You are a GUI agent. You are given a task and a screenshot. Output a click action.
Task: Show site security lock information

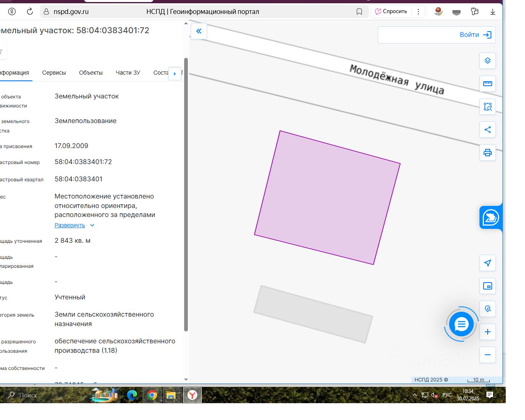pyautogui.click(x=46, y=11)
